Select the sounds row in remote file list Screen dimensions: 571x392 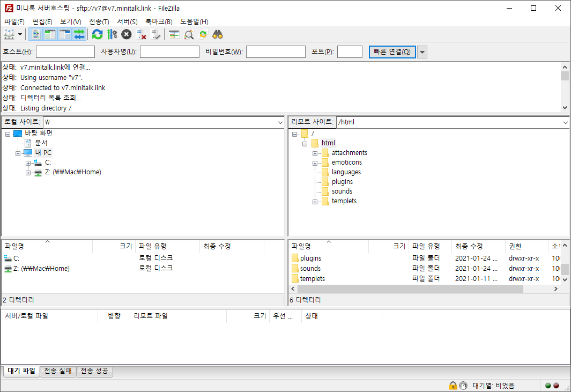point(425,269)
